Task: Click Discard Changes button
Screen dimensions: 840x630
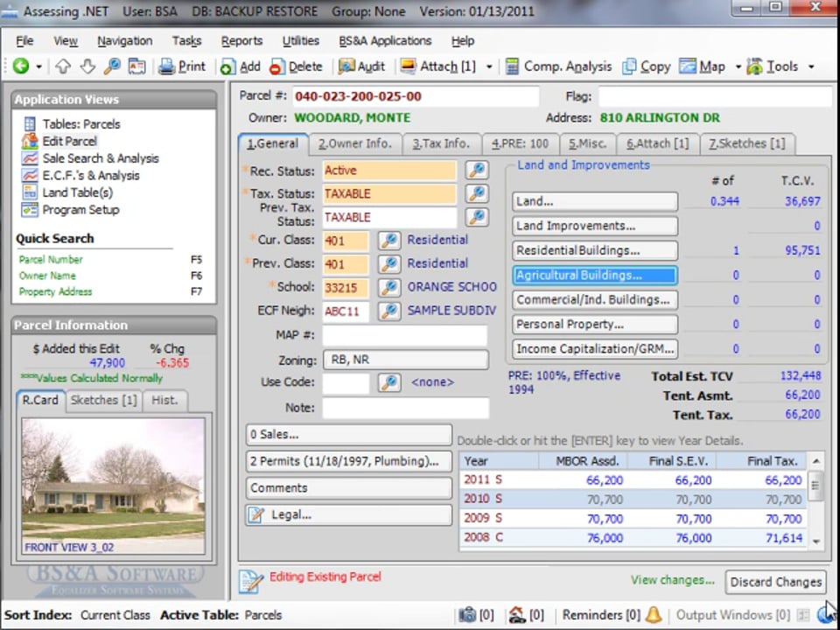Action: (776, 582)
